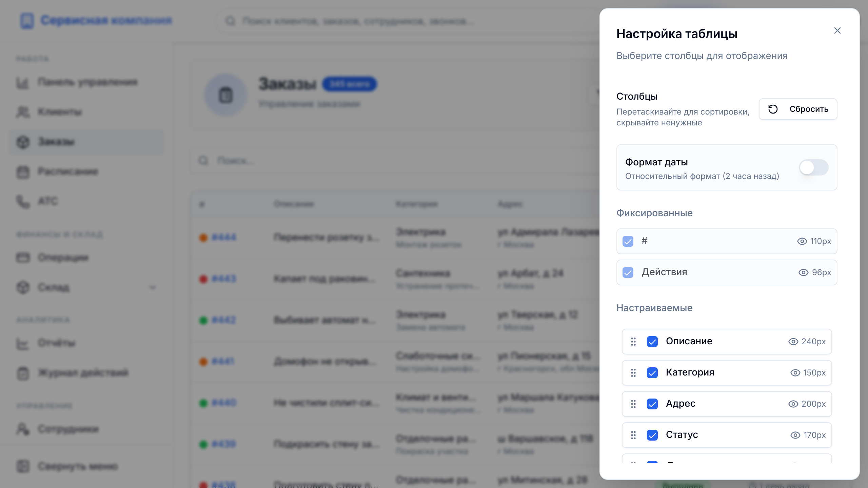
Task: Grab the drag handle of Категория row
Action: tap(633, 373)
